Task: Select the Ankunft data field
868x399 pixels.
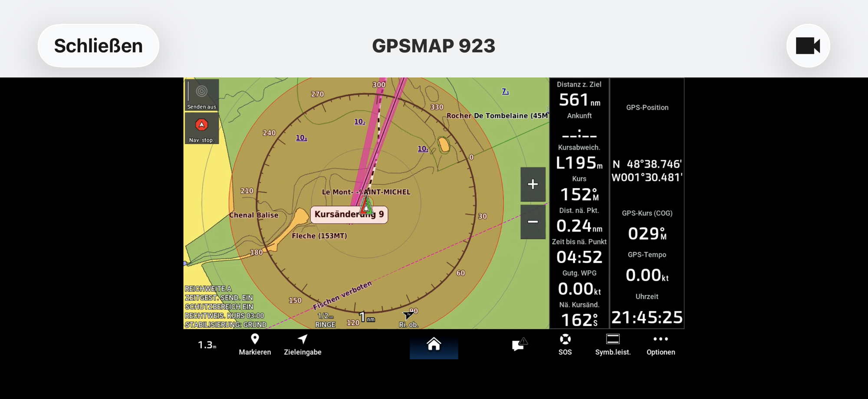Action: [x=579, y=126]
